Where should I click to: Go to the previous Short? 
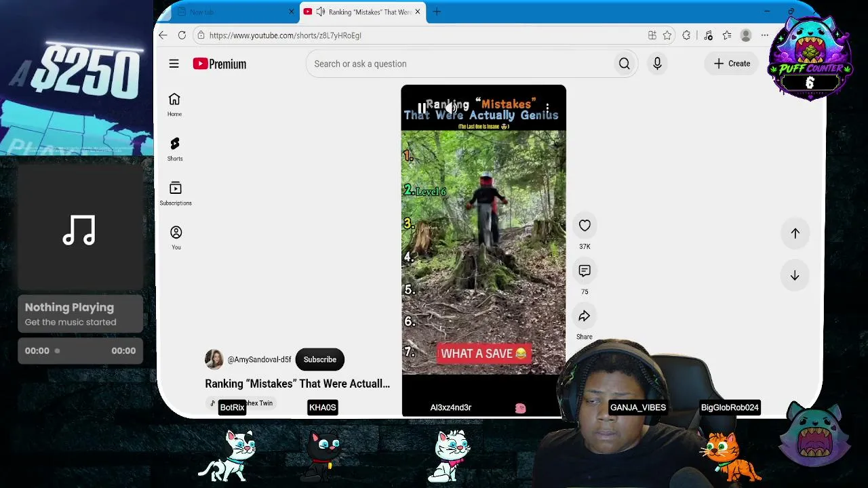(x=795, y=233)
